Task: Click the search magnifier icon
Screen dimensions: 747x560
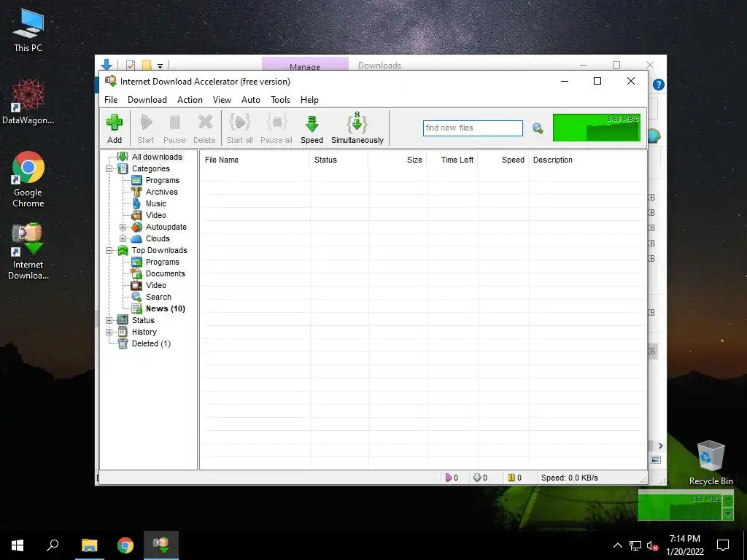Action: (538, 128)
